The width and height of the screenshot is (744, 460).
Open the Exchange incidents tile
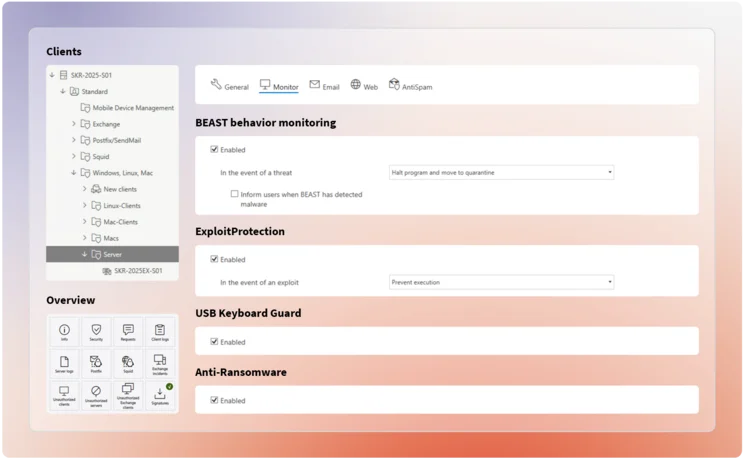pyautogui.click(x=160, y=364)
